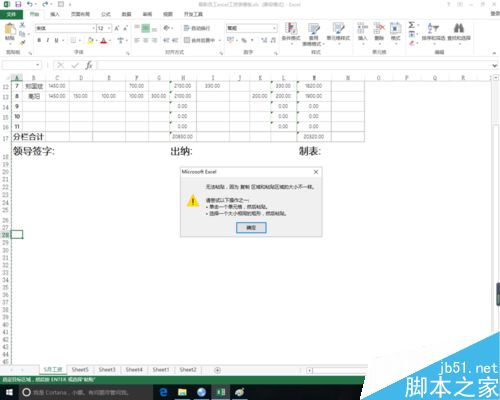Click the Increase Font Size icon
The width and height of the screenshot is (500, 400).
click(117, 28)
